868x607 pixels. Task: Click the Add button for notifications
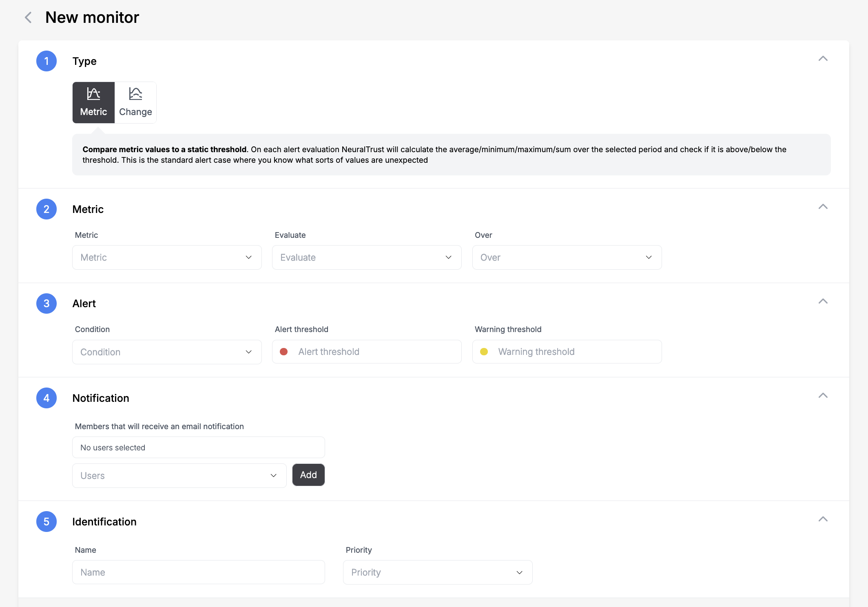point(308,474)
